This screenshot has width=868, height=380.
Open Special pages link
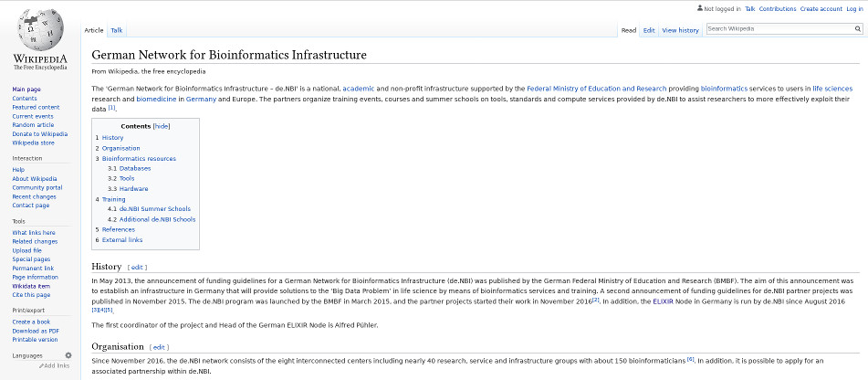click(x=31, y=259)
